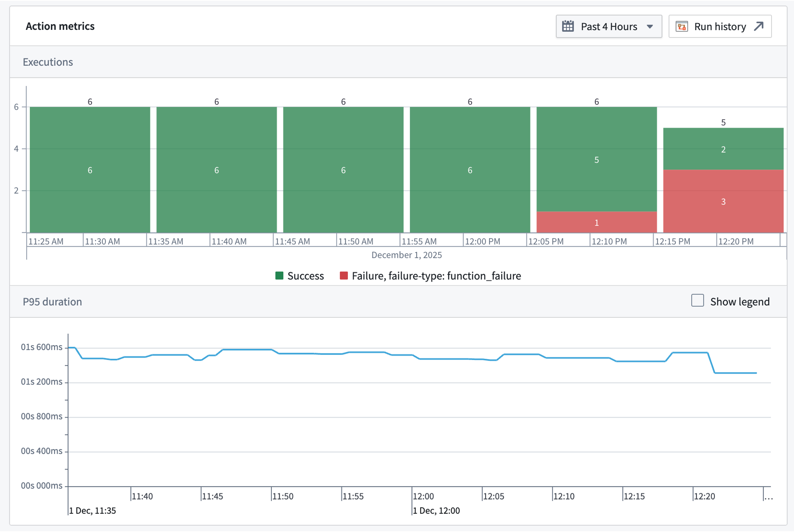
Task: Select the red failure segment at 12:15 PM
Action: tap(724, 201)
